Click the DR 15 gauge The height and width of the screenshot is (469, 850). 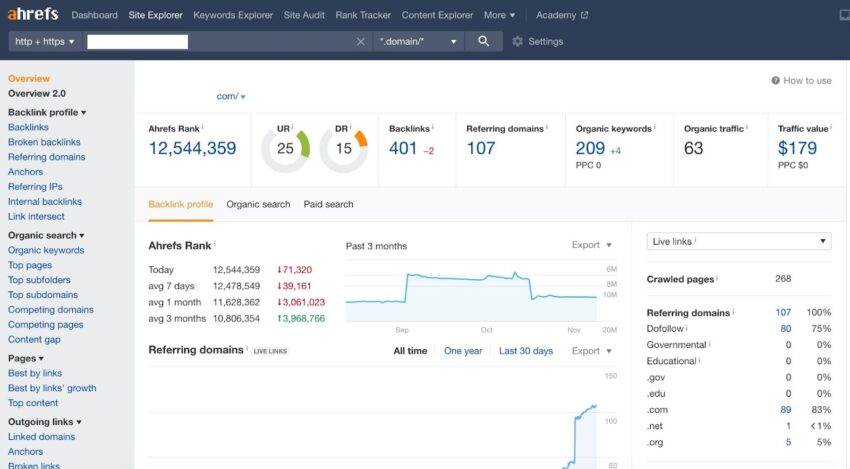tap(344, 149)
